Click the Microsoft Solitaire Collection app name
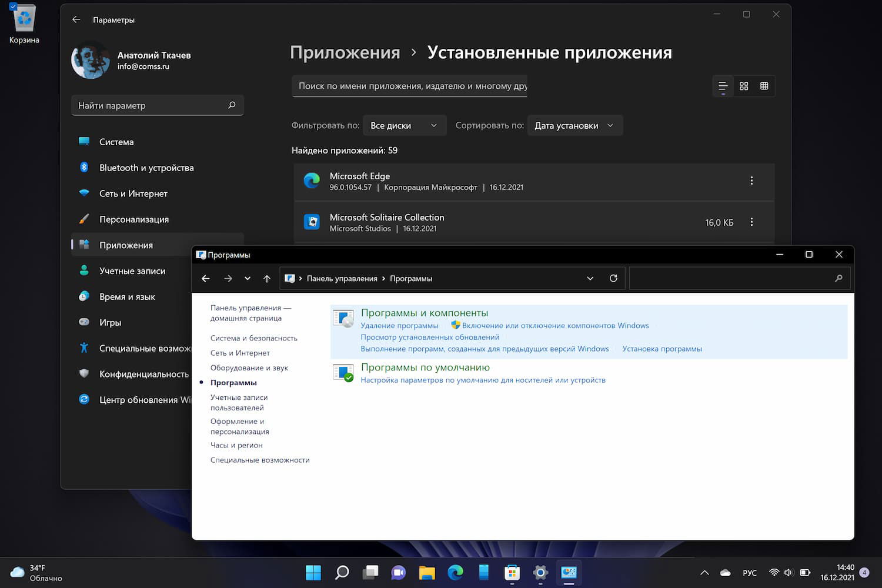The image size is (882, 588). click(387, 217)
